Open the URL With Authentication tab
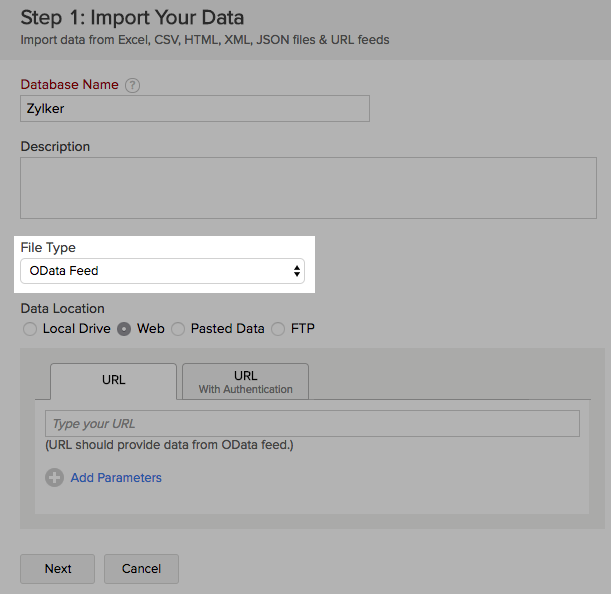This screenshot has width=611, height=594. [245, 382]
